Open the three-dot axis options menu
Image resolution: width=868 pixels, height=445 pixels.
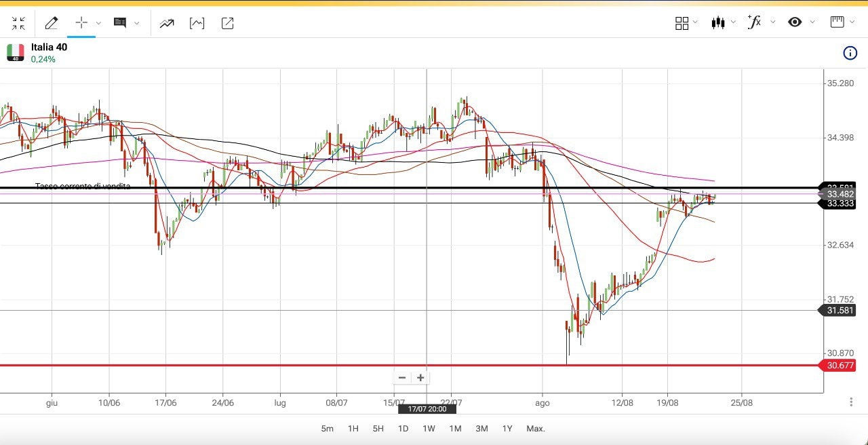click(851, 402)
